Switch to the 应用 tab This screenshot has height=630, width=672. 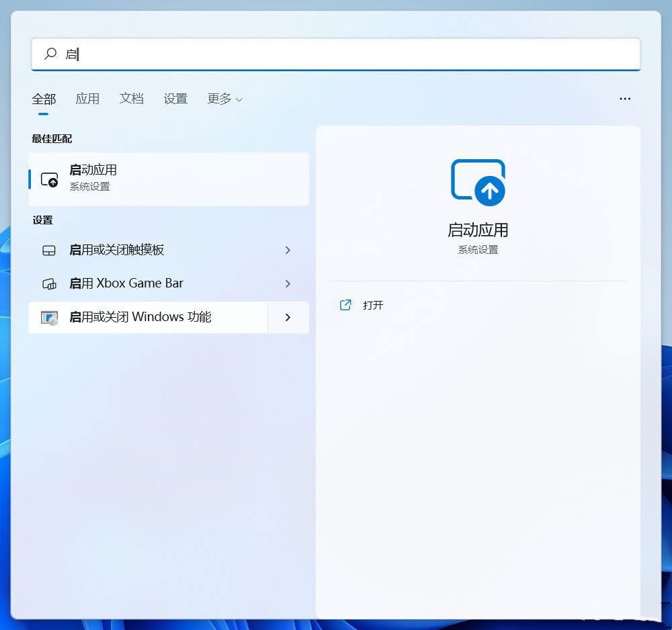[88, 99]
